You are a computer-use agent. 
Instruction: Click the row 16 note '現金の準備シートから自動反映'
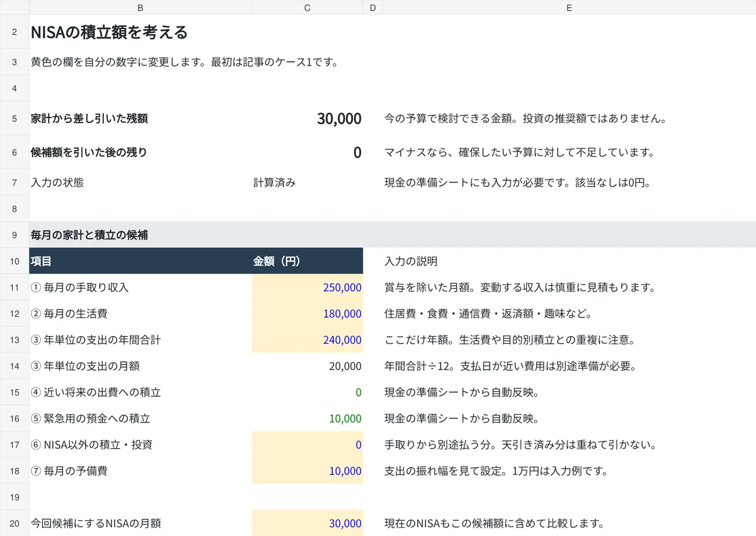tap(462, 419)
